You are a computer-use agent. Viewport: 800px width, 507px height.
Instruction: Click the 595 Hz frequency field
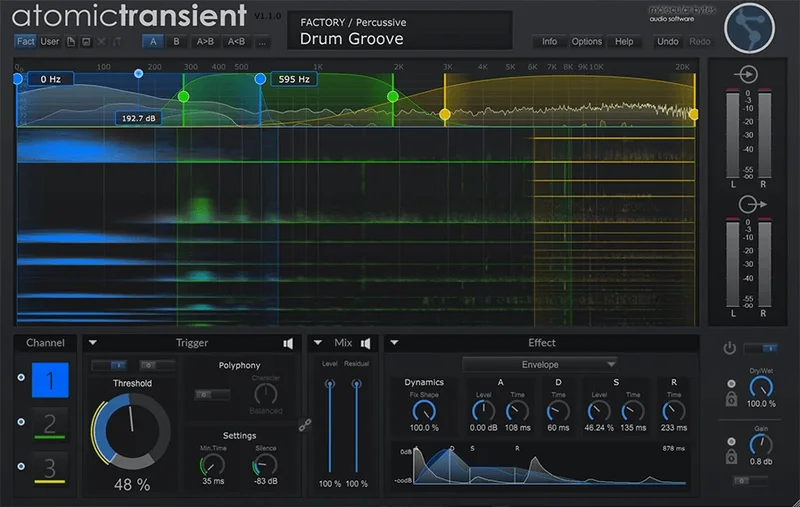(294, 79)
